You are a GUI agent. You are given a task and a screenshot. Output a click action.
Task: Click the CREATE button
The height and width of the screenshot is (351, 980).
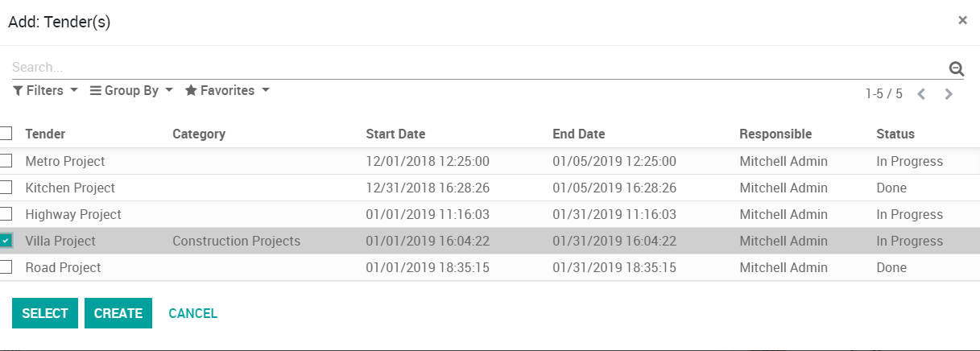pyautogui.click(x=118, y=313)
